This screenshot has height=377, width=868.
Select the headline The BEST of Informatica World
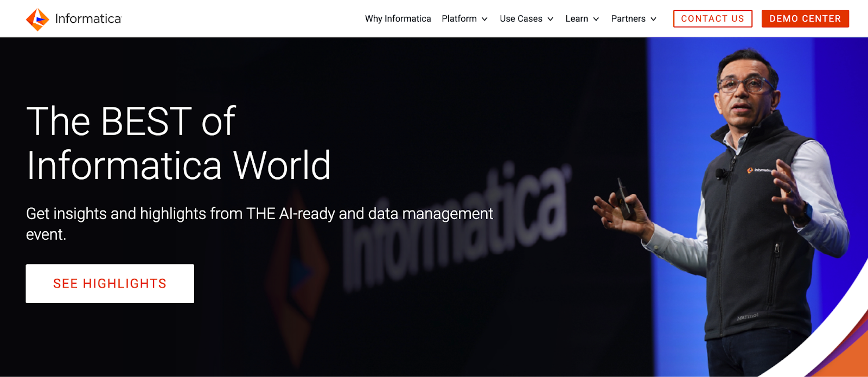(178, 143)
